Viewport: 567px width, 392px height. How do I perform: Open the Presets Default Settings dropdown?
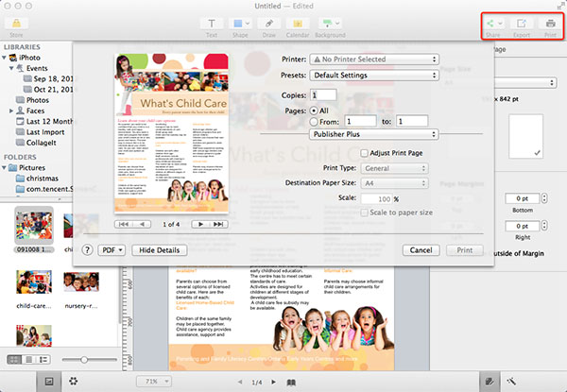(x=375, y=76)
